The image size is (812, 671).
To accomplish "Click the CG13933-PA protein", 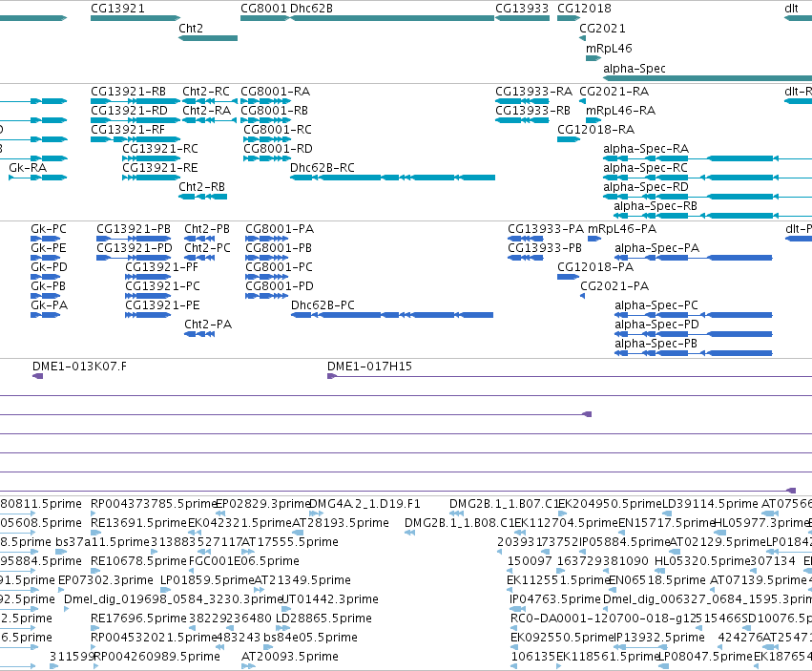I will click(x=526, y=239).
